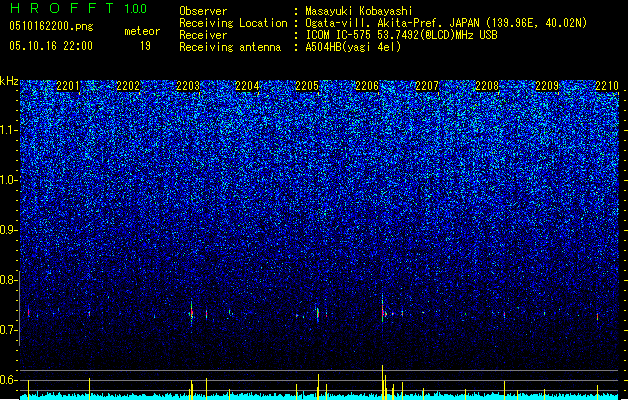Click the HROFFT title text
The width and height of the screenshot is (629, 400).
(x=61, y=8)
